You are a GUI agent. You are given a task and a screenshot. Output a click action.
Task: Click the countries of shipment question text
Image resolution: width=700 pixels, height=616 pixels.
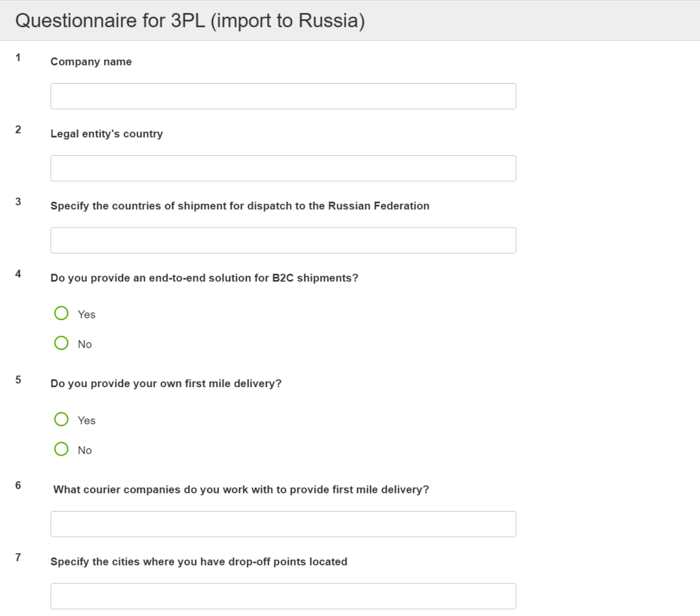point(240,206)
